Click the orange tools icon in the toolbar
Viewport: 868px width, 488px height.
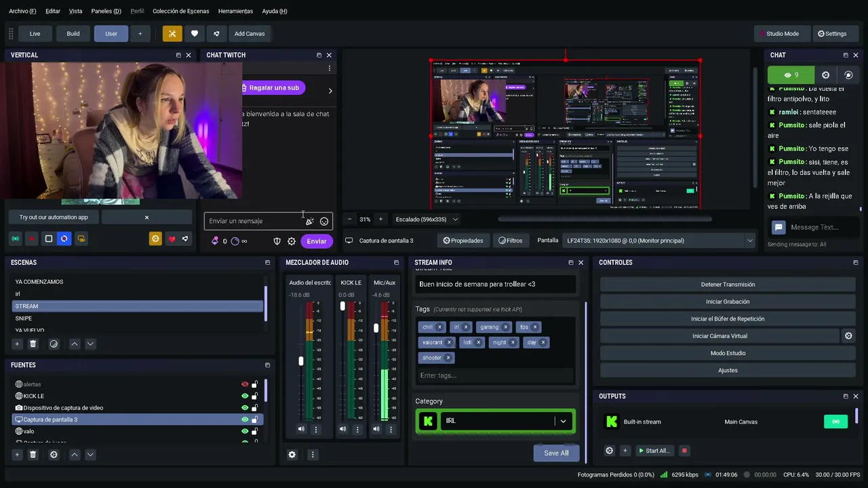click(172, 33)
